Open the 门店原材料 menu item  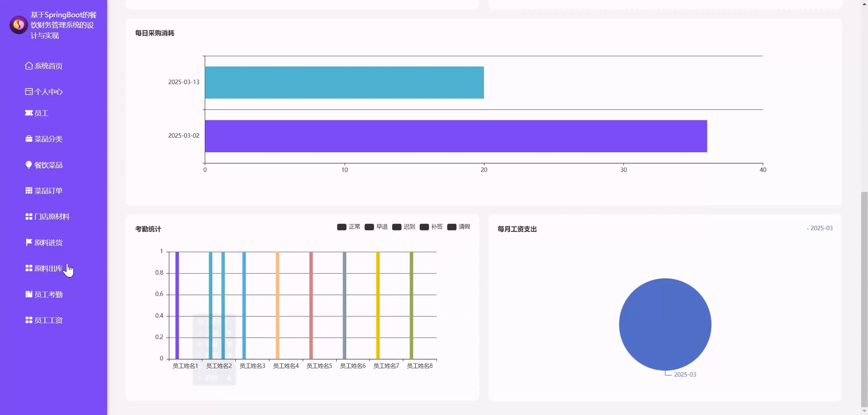51,216
